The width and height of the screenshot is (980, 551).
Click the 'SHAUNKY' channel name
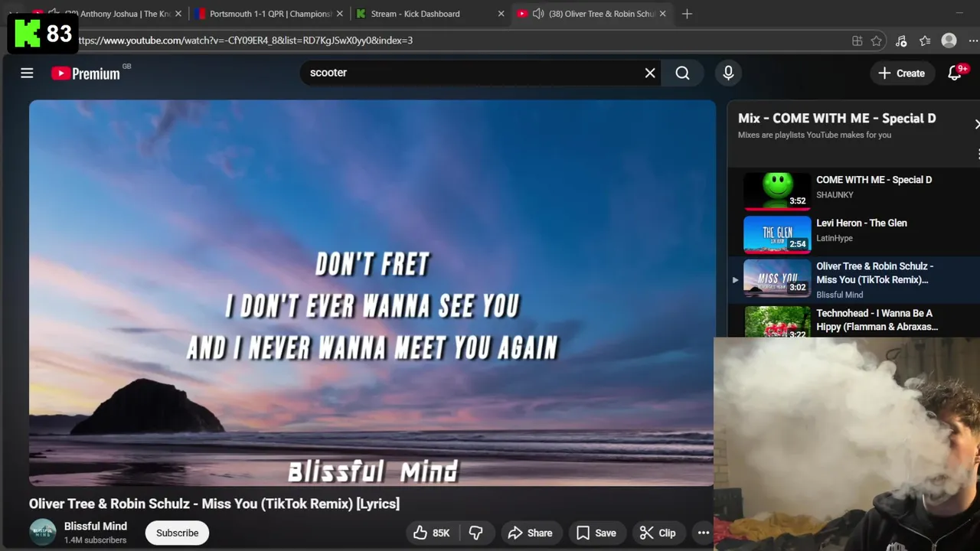coord(835,195)
